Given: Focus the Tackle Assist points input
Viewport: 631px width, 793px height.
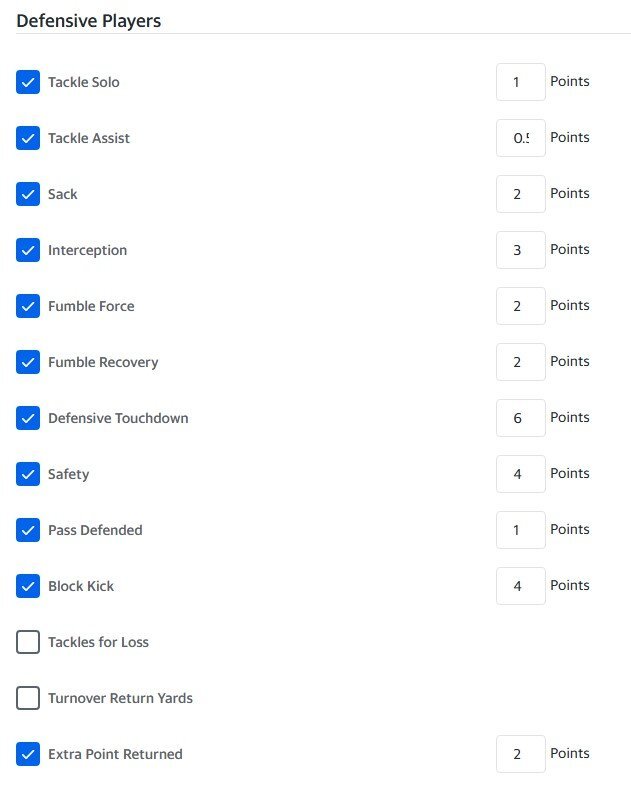Looking at the screenshot, I should [x=521, y=138].
